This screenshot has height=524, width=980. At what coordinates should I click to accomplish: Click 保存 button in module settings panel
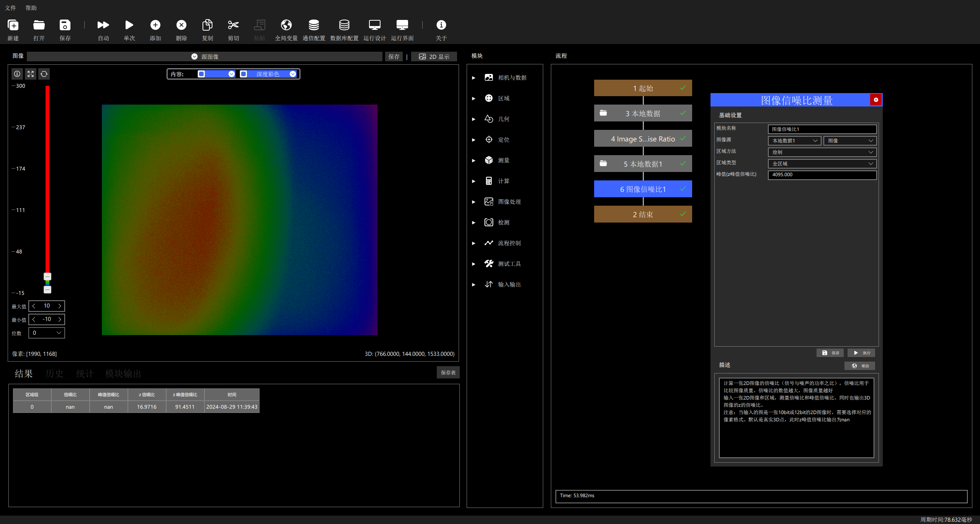pyautogui.click(x=830, y=353)
